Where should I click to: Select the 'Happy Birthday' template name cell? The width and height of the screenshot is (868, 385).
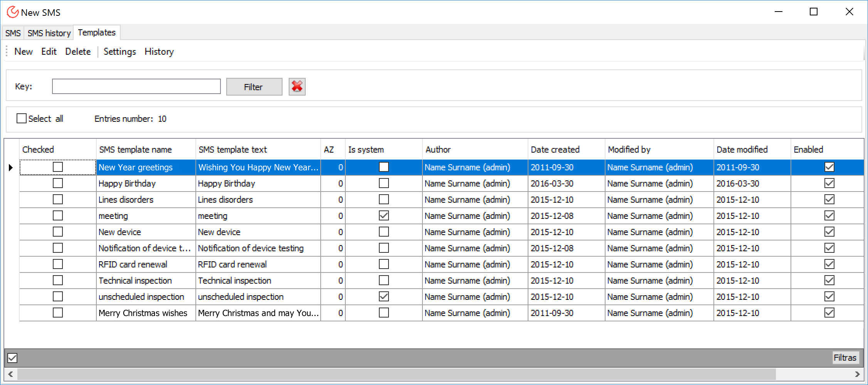coord(146,183)
